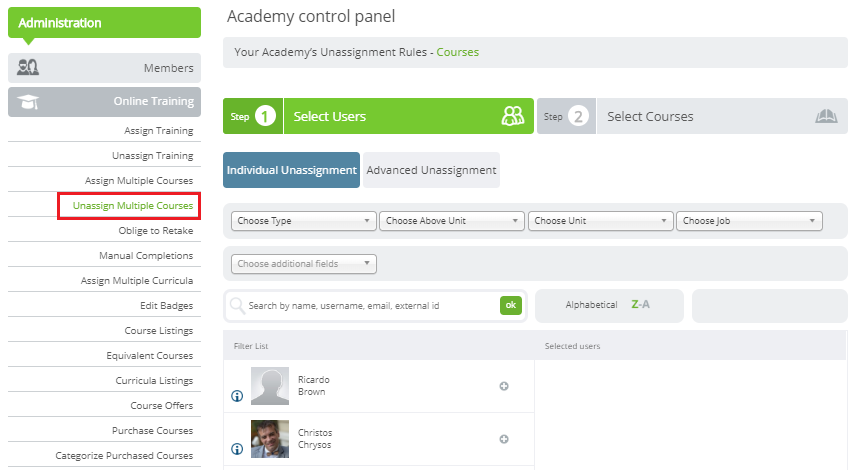This screenshot has width=857, height=470.
Task: Switch to the Advanced Unassignment tab
Action: pos(431,170)
